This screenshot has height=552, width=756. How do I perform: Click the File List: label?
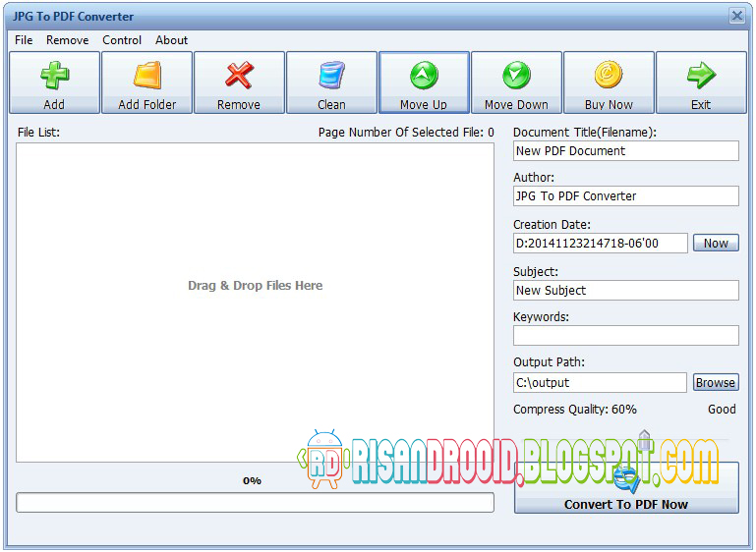[x=38, y=133]
